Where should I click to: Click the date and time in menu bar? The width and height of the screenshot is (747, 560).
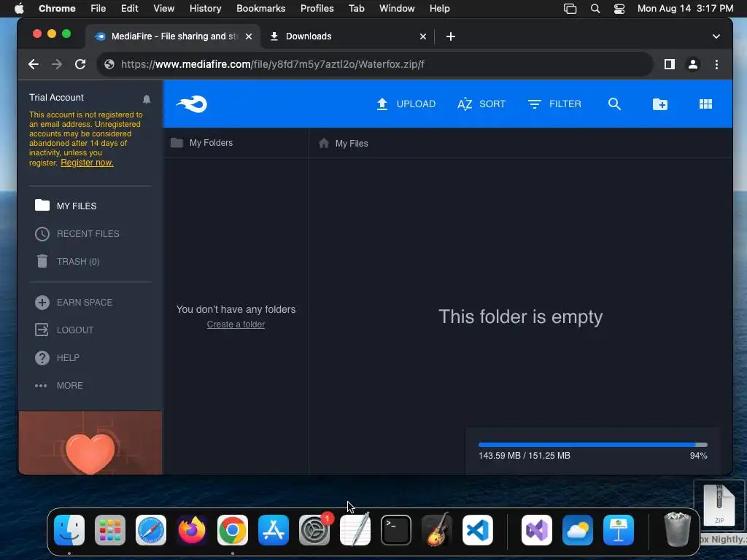click(685, 8)
